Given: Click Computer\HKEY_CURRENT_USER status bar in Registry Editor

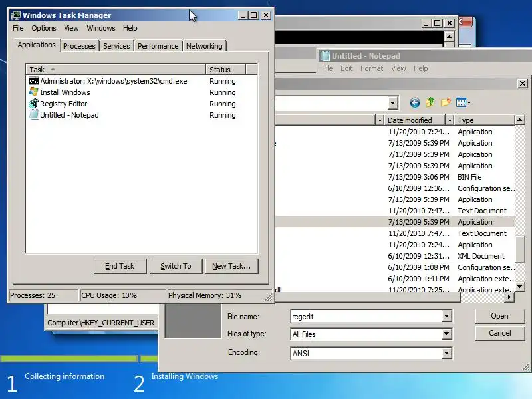Looking at the screenshot, I should tap(101, 323).
